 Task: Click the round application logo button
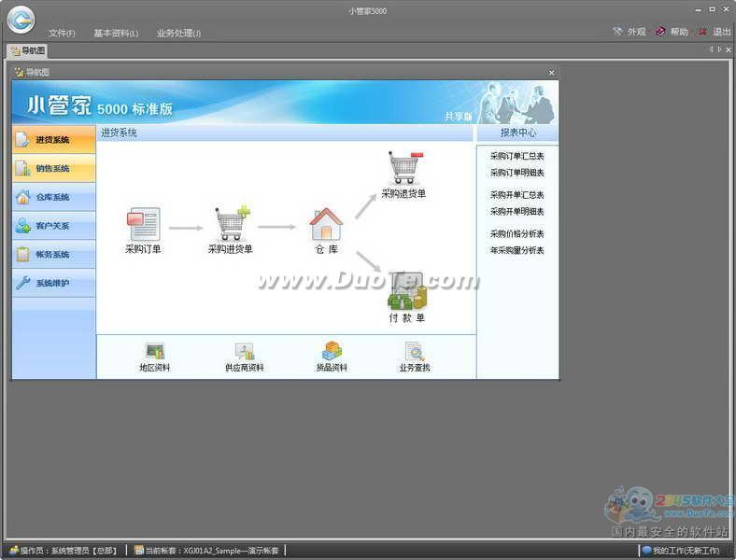coord(21,20)
